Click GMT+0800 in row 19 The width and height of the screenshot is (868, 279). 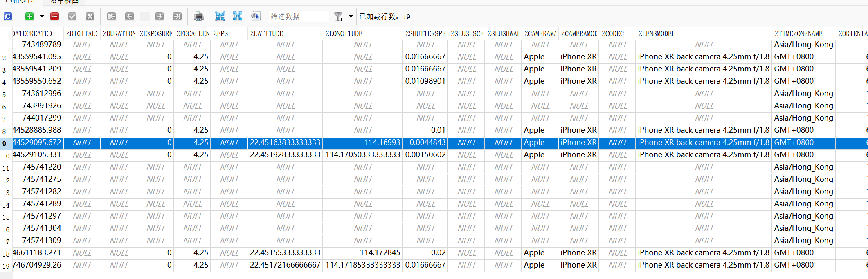[803, 265]
